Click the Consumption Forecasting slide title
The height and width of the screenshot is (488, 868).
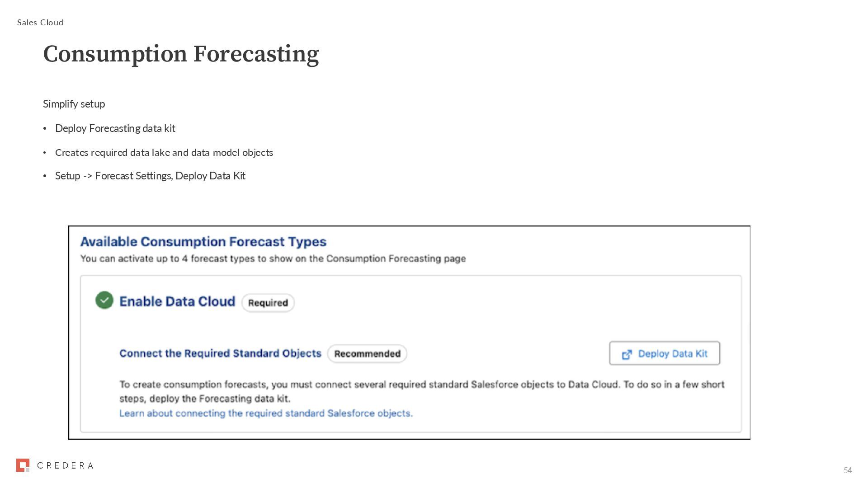pos(181,54)
